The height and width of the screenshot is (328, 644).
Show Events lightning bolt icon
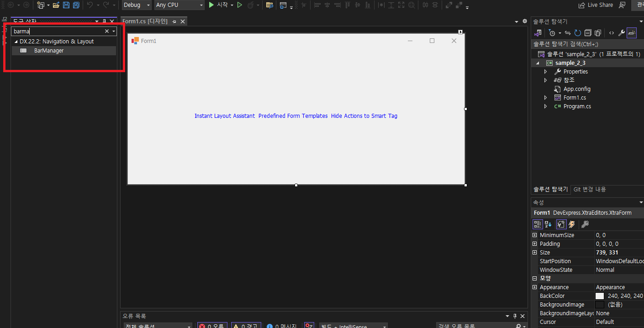pos(571,224)
